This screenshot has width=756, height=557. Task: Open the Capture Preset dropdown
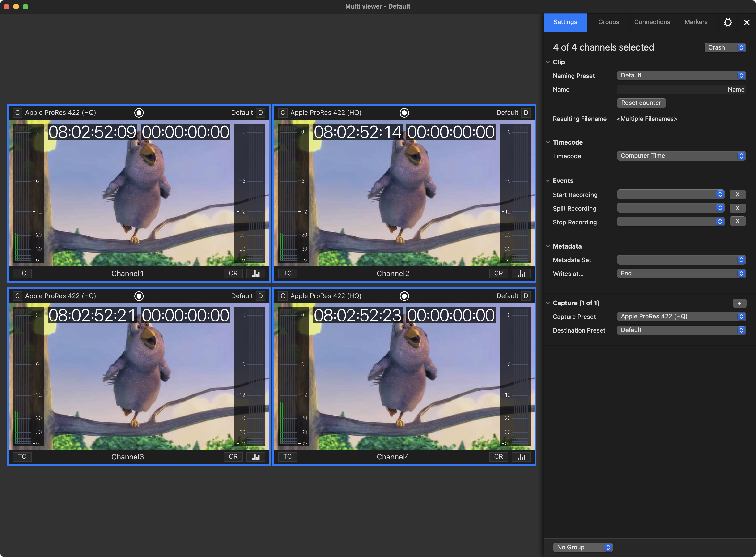pos(681,317)
